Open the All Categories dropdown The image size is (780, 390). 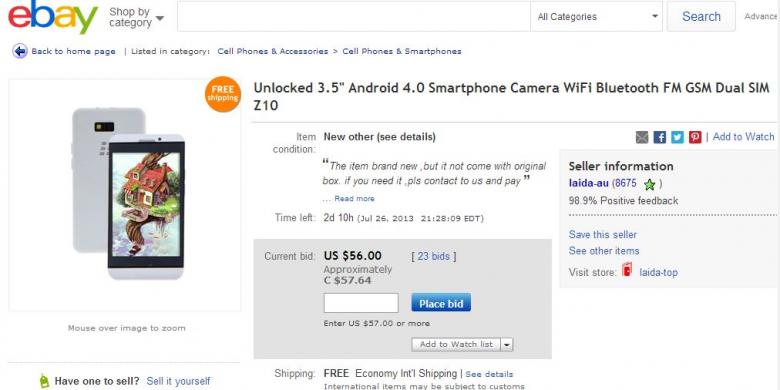[x=596, y=17]
